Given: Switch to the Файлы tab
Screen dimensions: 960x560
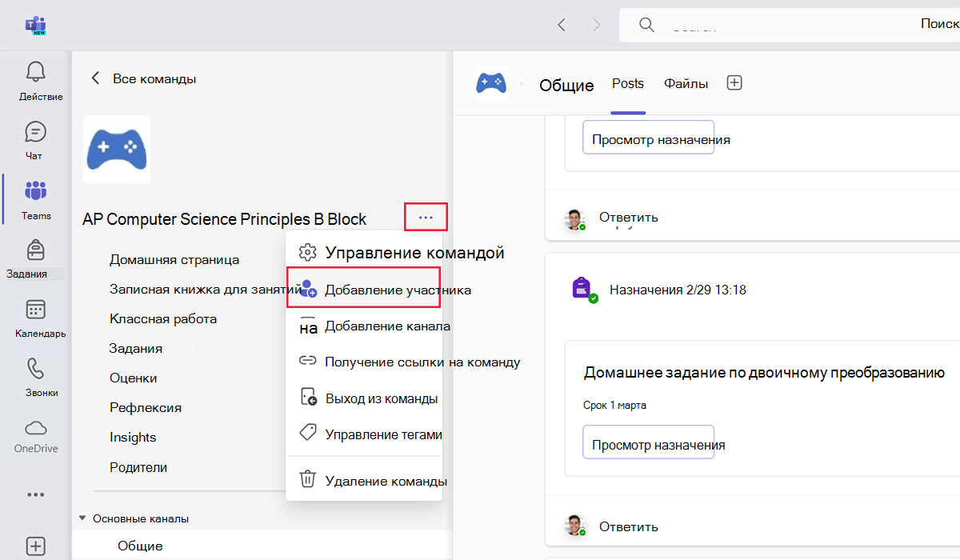Looking at the screenshot, I should tap(686, 83).
